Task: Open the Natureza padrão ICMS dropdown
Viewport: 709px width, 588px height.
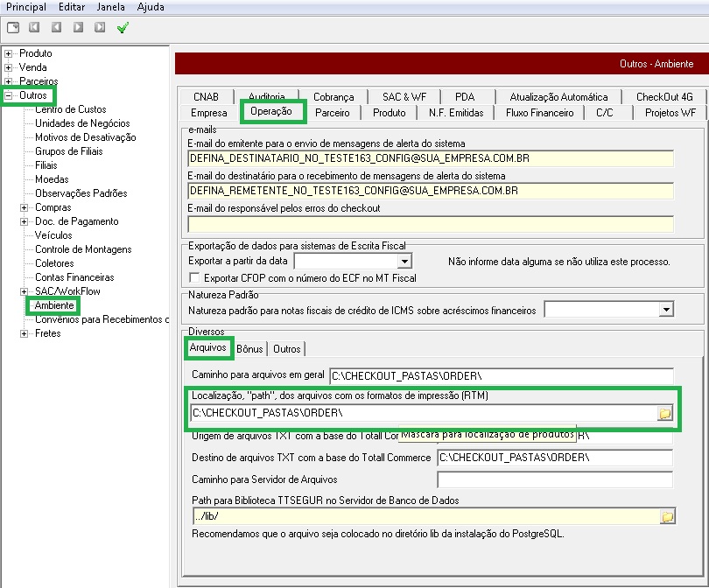Action: [666, 310]
